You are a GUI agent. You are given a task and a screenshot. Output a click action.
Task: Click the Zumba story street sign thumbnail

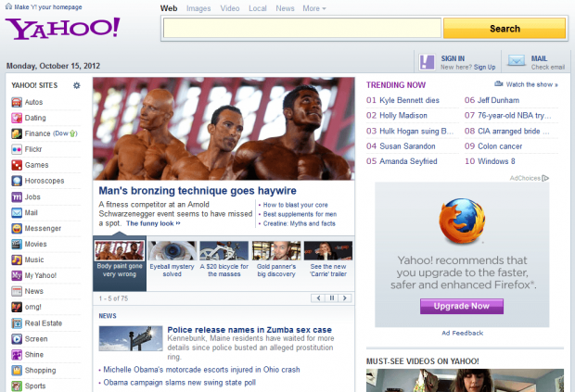click(x=131, y=338)
